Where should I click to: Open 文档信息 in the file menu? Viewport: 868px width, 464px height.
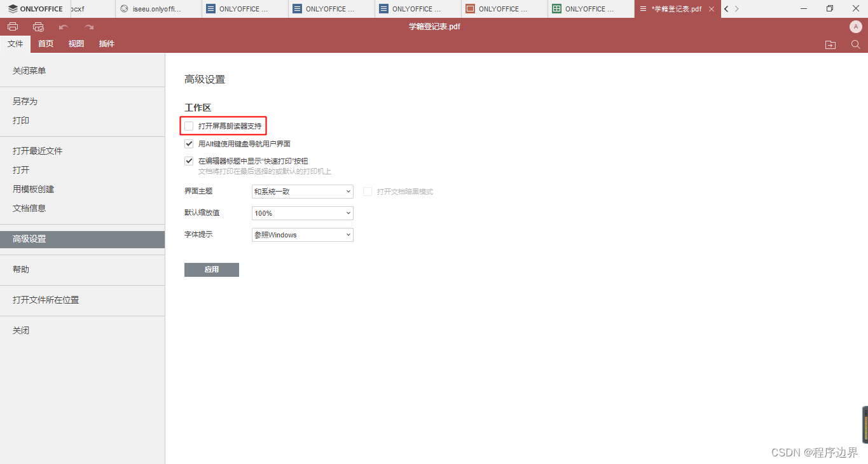pyautogui.click(x=83, y=208)
